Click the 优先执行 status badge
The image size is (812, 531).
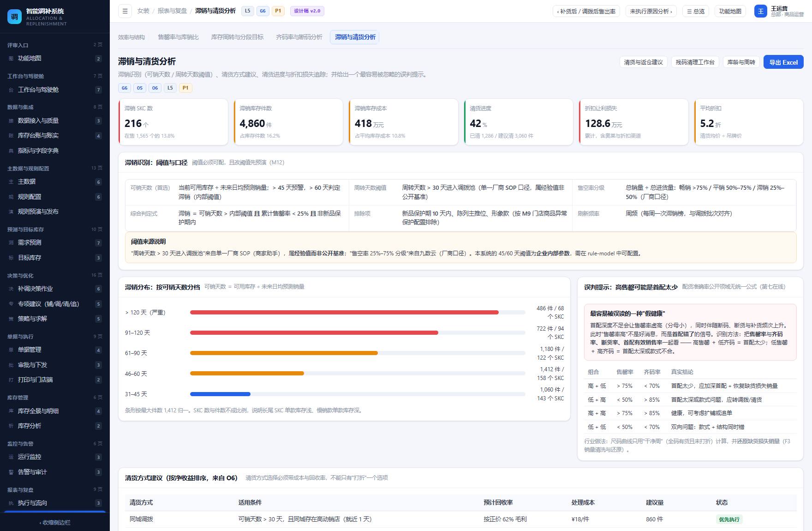pos(729,519)
